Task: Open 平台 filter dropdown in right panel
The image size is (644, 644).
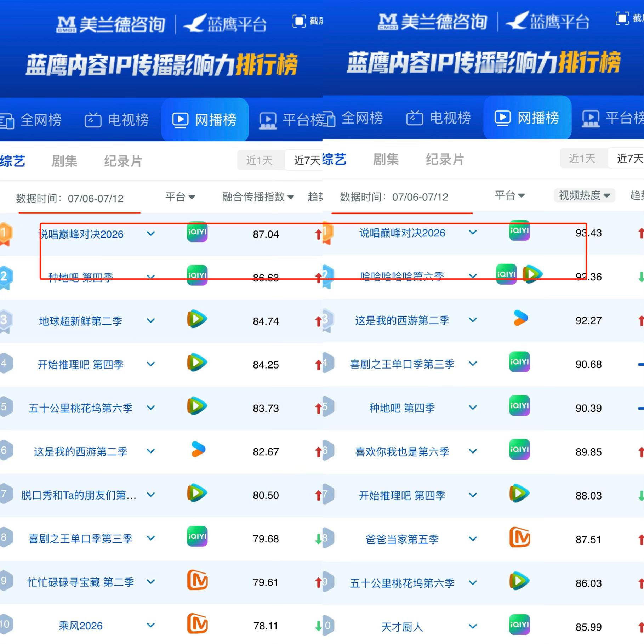Action: (509, 195)
